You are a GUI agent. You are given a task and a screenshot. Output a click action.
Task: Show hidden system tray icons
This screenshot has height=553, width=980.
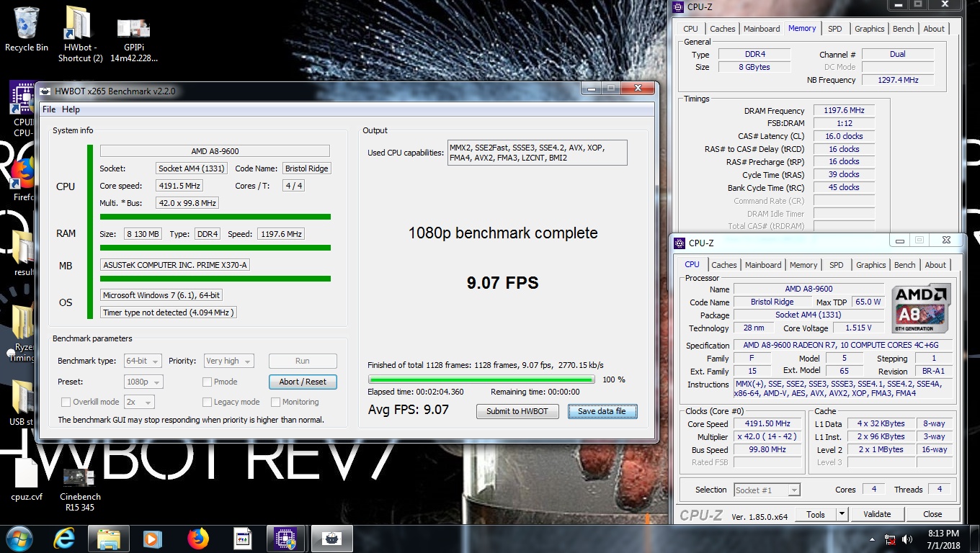point(873,539)
